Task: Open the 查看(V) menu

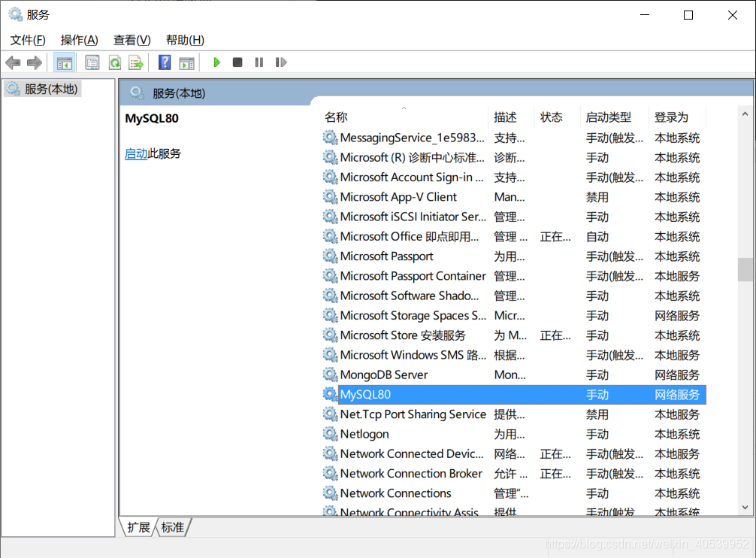Action: coord(132,39)
